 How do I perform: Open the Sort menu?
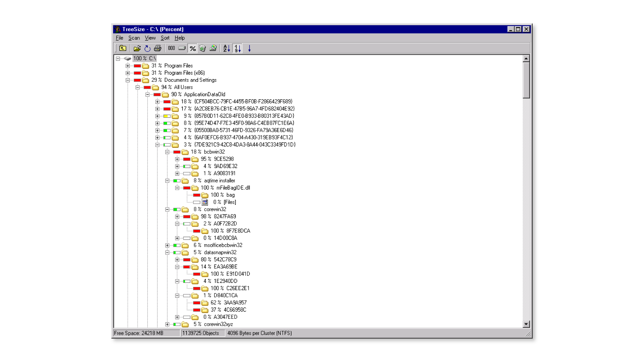165,38
